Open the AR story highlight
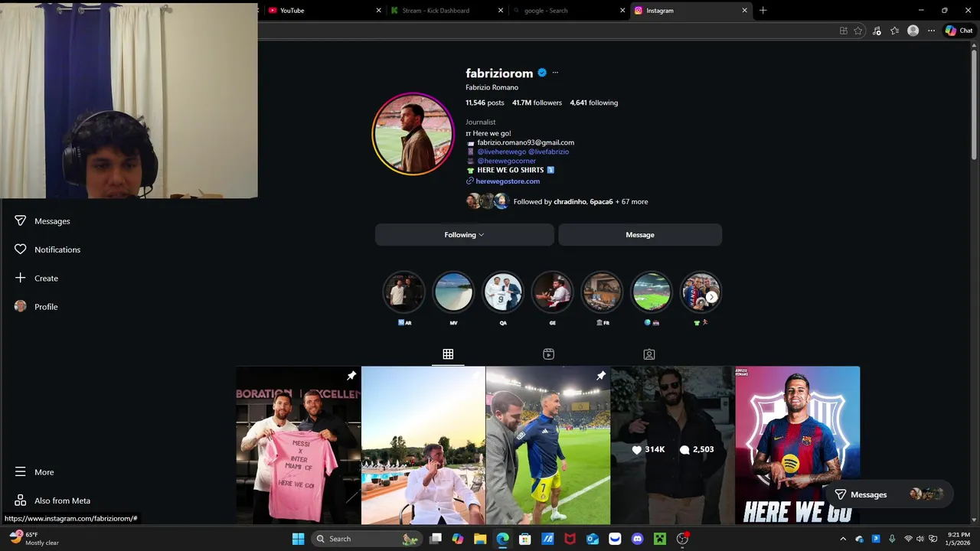 coord(404,292)
